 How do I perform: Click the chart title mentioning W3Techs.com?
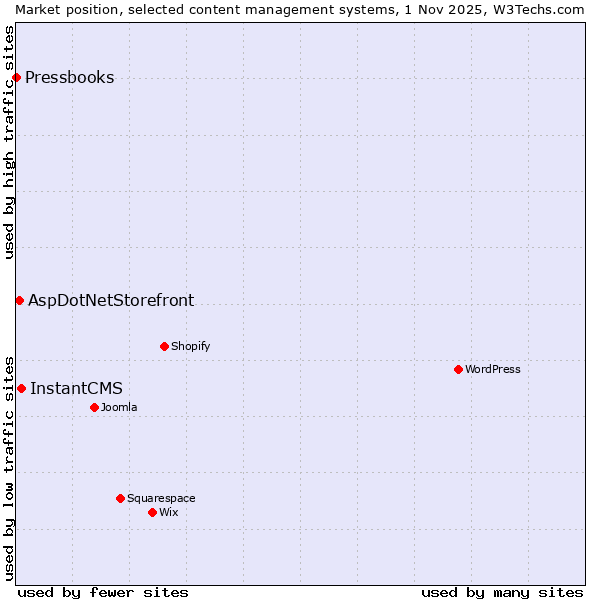300,9
